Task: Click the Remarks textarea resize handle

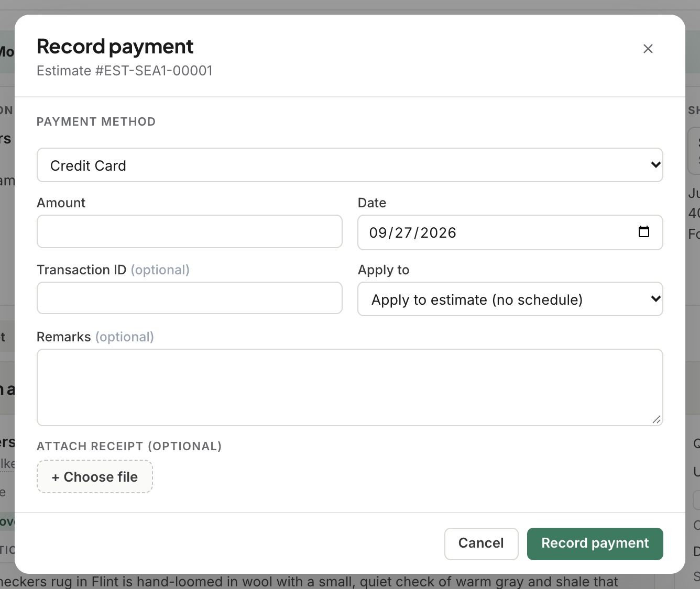Action: [x=657, y=419]
